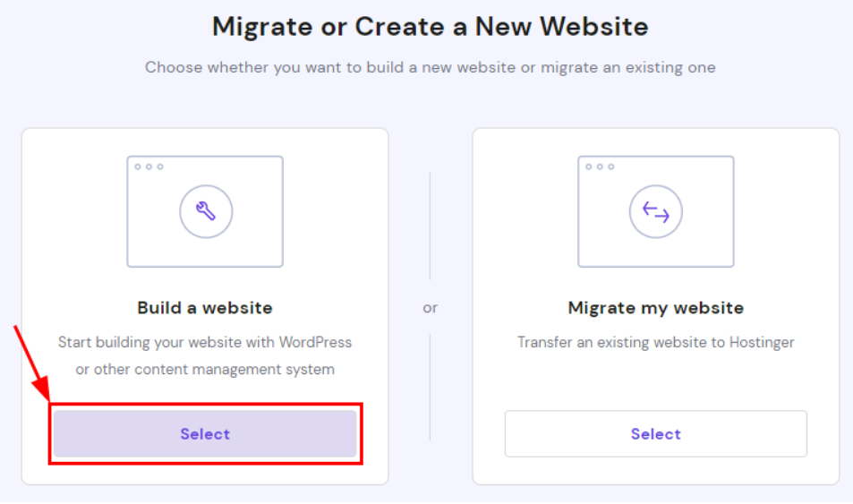Click the "Migrate my website" heading
853x504 pixels.
656,308
